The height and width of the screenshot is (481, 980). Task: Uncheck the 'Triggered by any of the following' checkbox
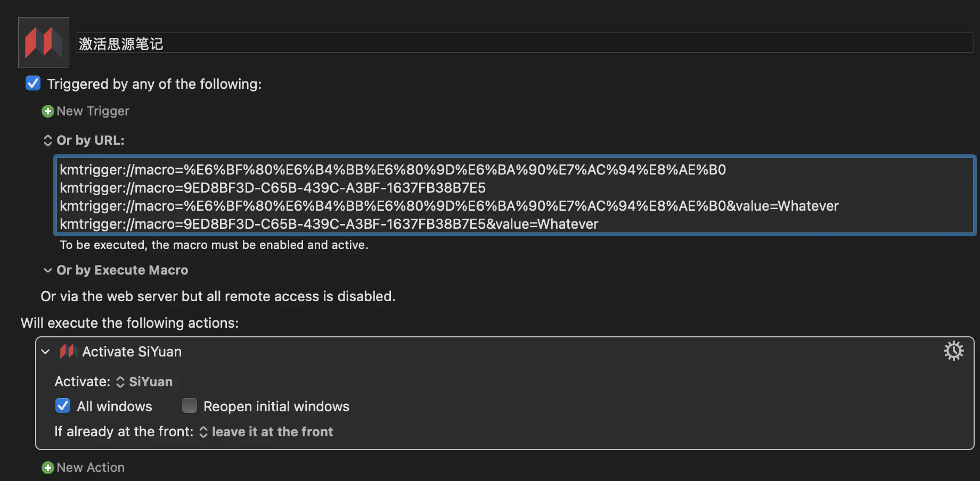[33, 84]
